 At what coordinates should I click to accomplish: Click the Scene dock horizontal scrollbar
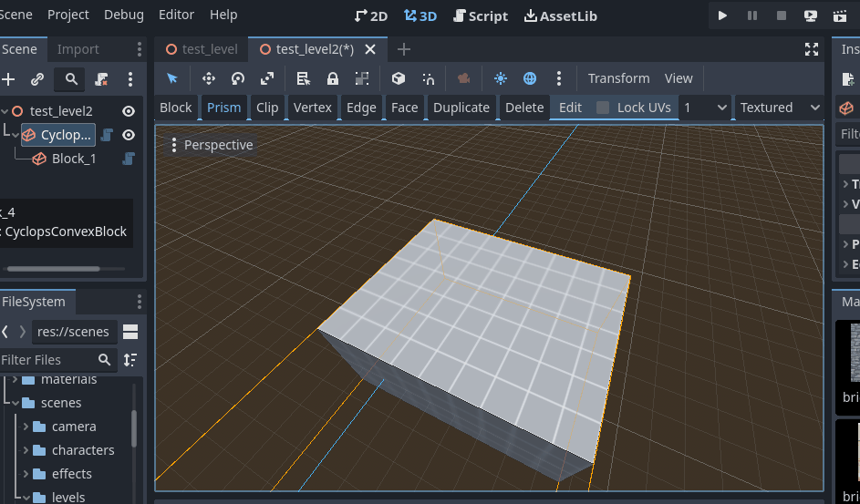54,269
